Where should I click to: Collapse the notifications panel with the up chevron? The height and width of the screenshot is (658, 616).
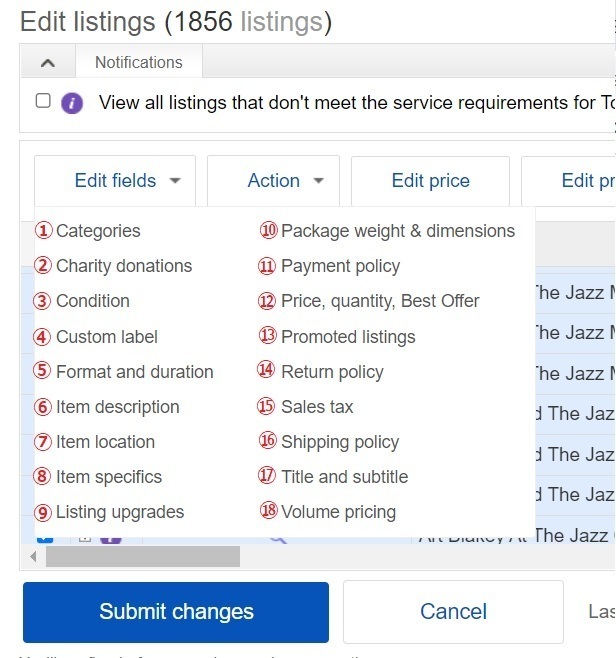click(47, 62)
